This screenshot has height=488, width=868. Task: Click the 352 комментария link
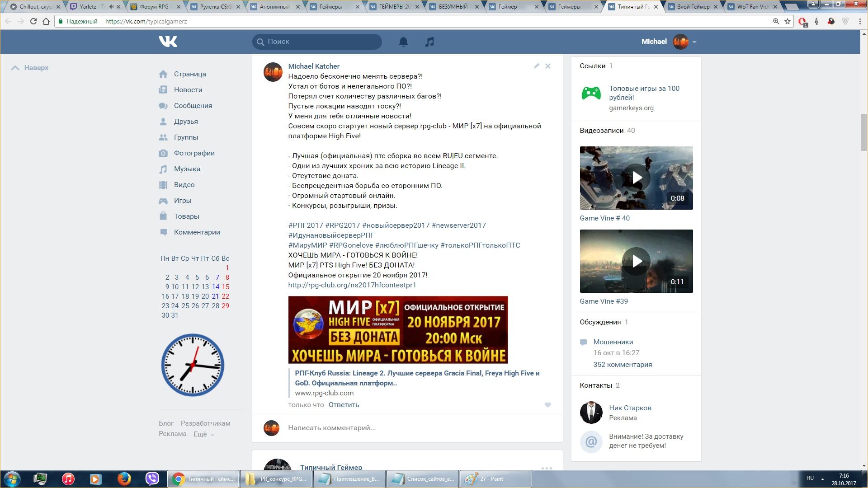pos(623,365)
